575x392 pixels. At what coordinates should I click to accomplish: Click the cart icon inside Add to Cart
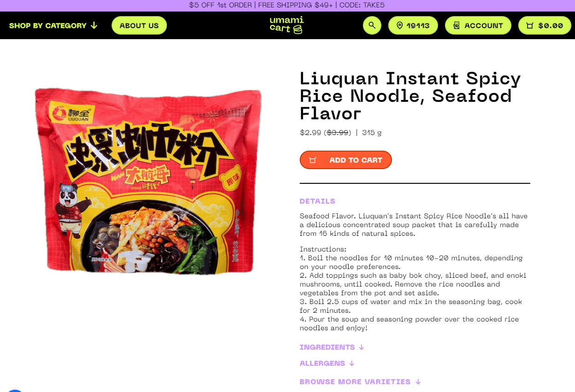click(313, 160)
